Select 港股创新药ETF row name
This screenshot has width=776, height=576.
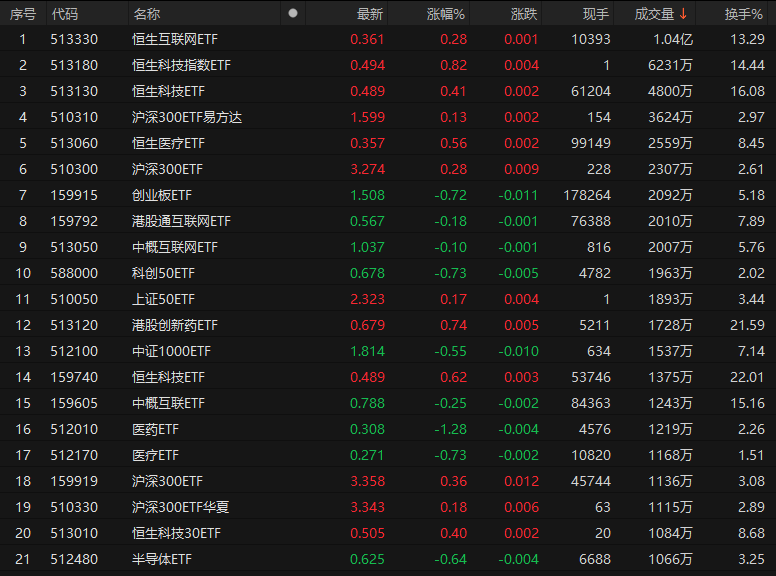point(175,325)
